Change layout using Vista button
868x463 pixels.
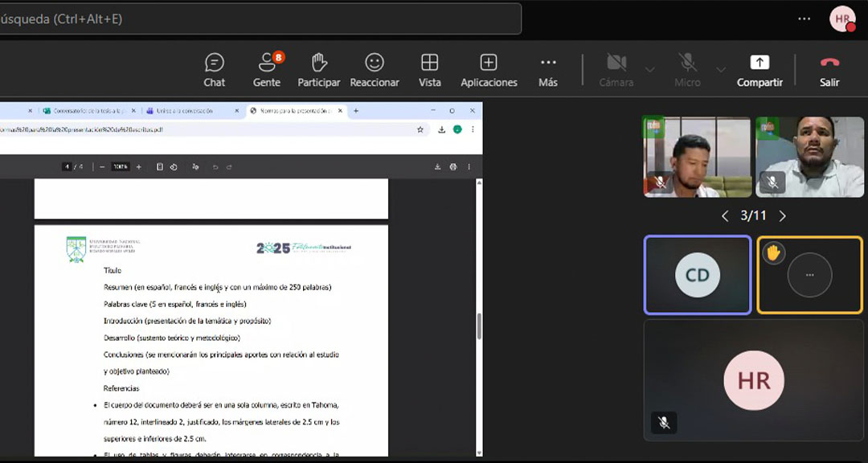(430, 70)
